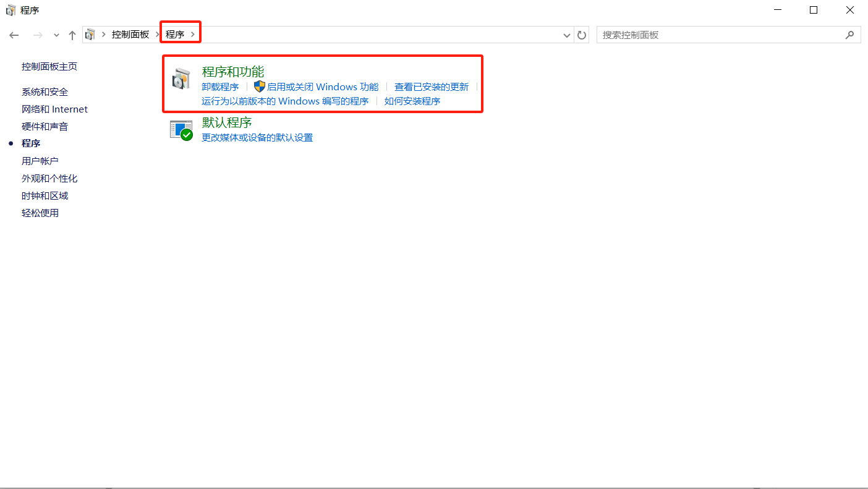Click the refresh button beside address bar
This screenshot has width=868, height=489.
[582, 35]
